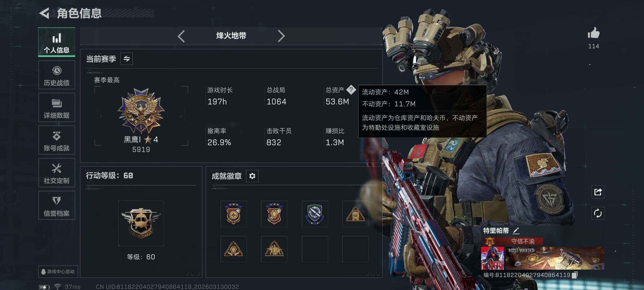This screenshot has height=290, width=644.
Task: Copy the player ID via copy icon
Action: pyautogui.click(x=575, y=275)
